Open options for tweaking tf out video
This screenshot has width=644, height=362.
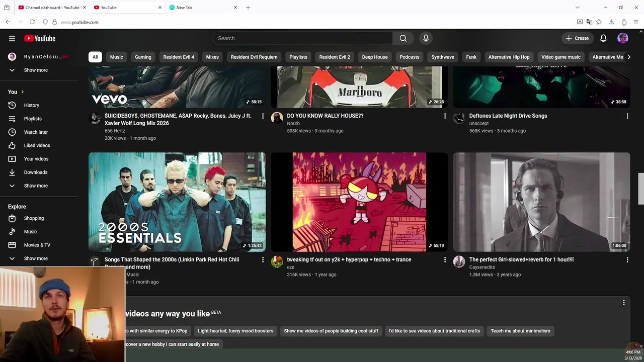[445, 260]
